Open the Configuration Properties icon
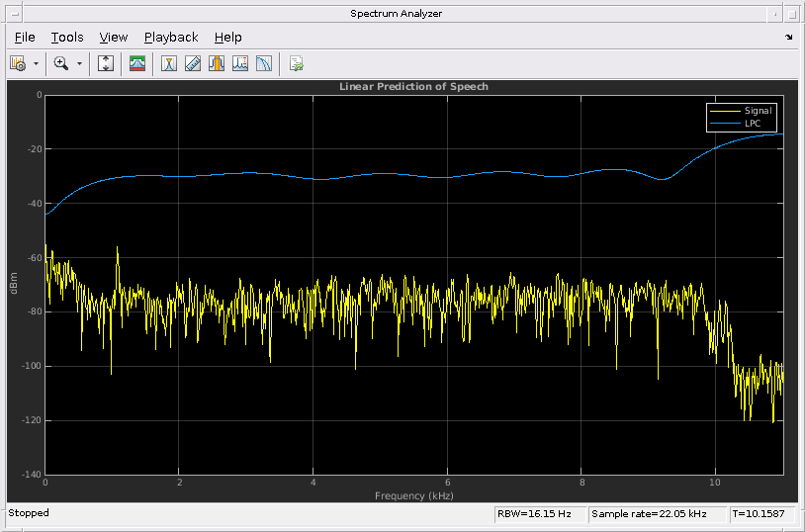Screen dimensions: 805x532 18,63
